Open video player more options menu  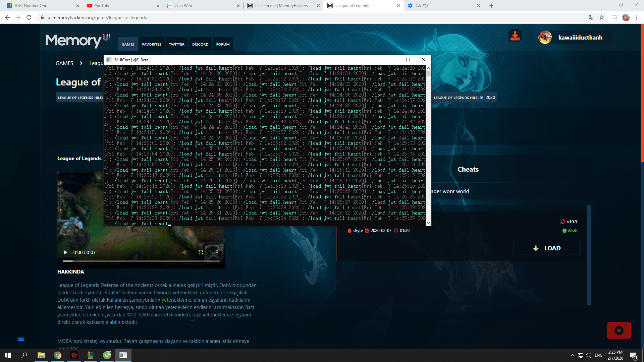tap(217, 252)
